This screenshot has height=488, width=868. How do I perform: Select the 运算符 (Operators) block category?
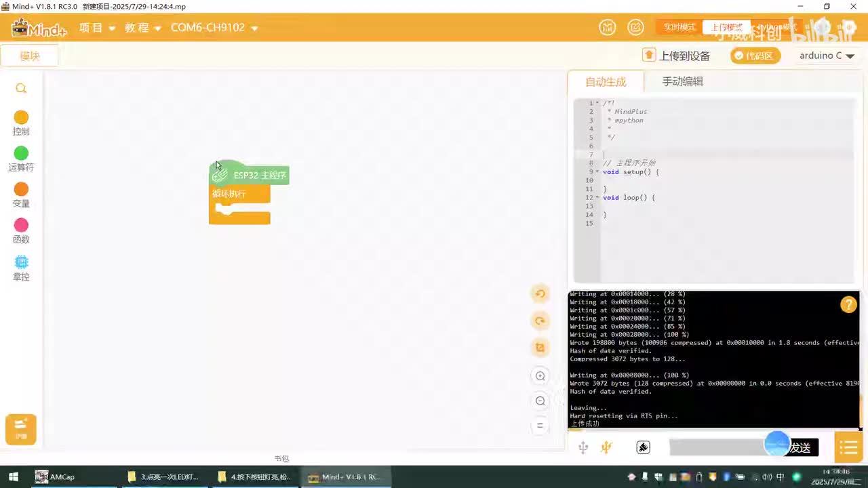(21, 159)
